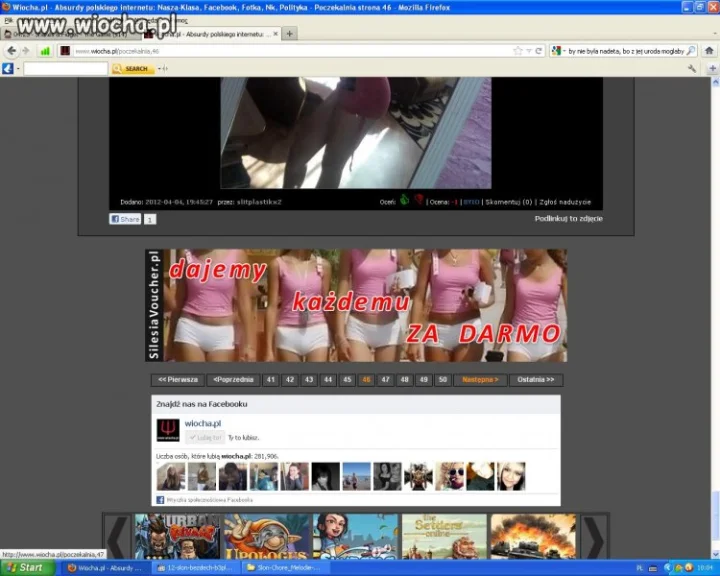720x576 pixels.
Task: Go to page 47
Action: pos(385,380)
